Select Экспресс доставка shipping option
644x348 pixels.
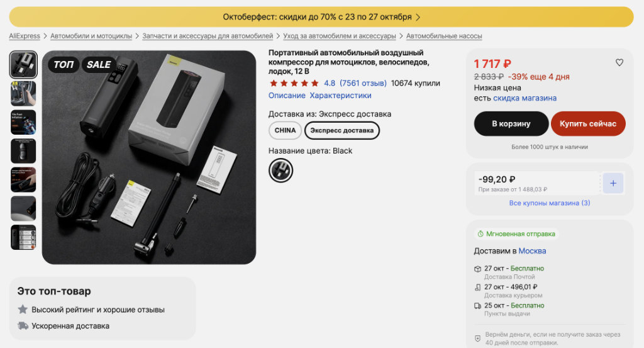(x=341, y=130)
